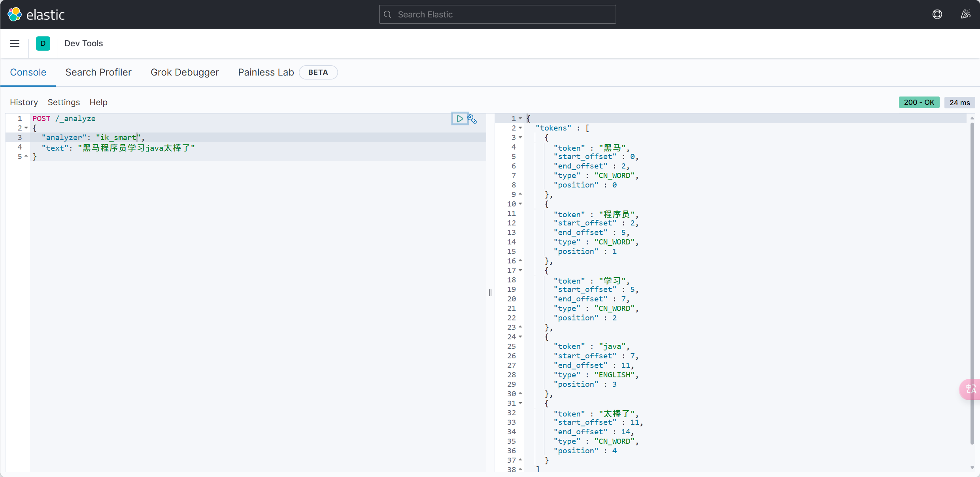Open the Grok Debugger tab
The height and width of the screenshot is (477, 980).
tap(185, 72)
